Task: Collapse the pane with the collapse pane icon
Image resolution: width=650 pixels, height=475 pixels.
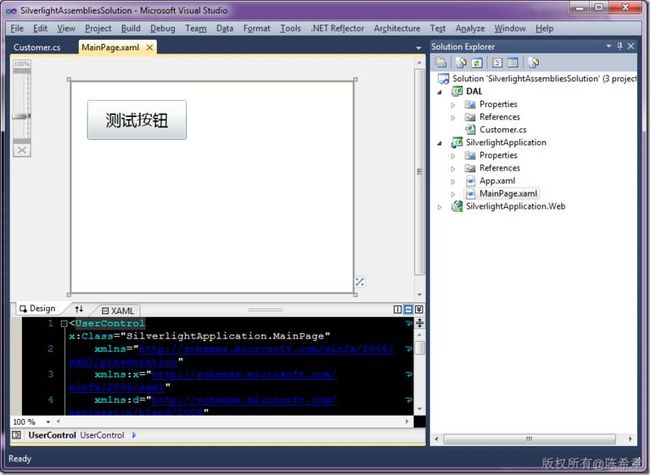Action: click(419, 309)
